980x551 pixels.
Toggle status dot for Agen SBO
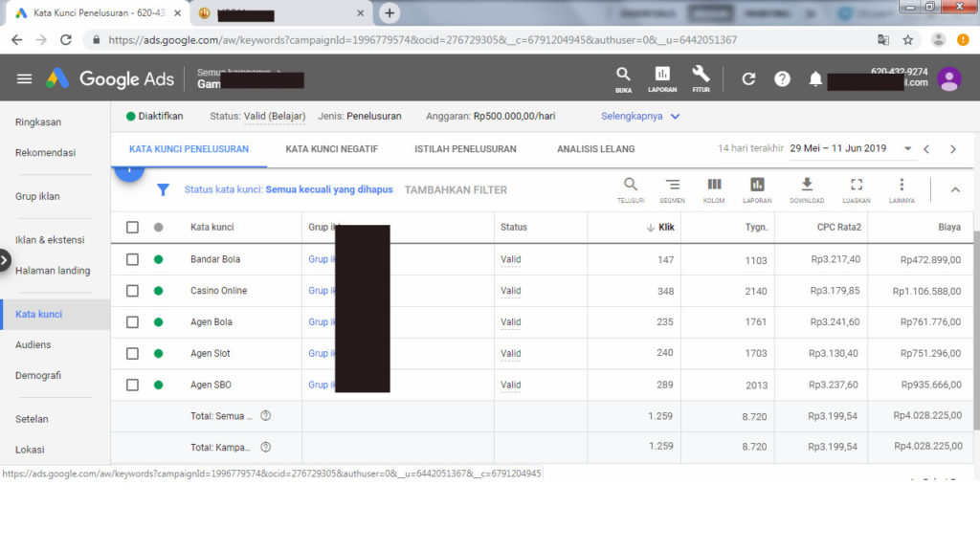pyautogui.click(x=159, y=385)
